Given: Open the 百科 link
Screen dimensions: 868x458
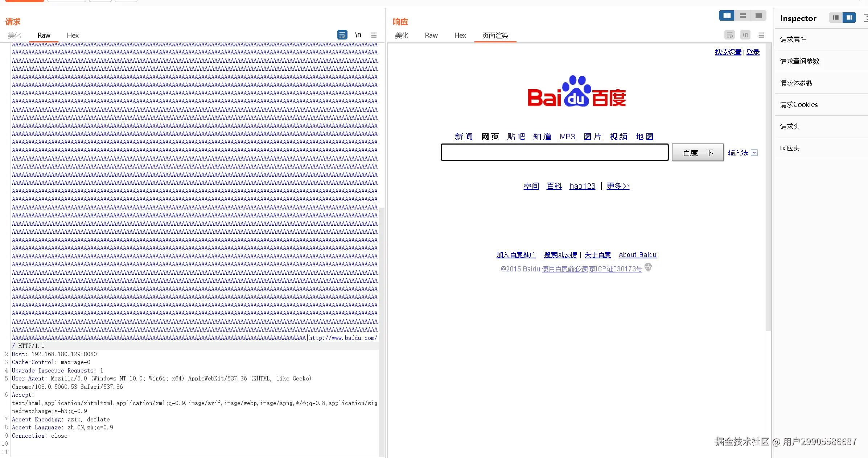Looking at the screenshot, I should (554, 186).
